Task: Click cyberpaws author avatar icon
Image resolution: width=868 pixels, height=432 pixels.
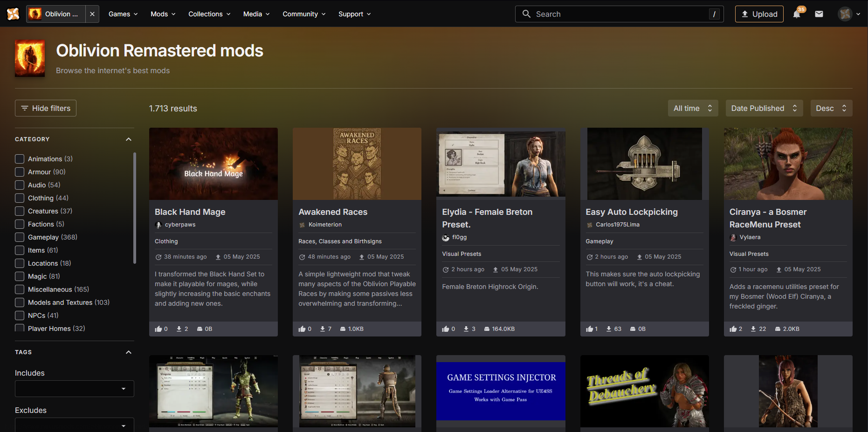Action: pyautogui.click(x=158, y=225)
